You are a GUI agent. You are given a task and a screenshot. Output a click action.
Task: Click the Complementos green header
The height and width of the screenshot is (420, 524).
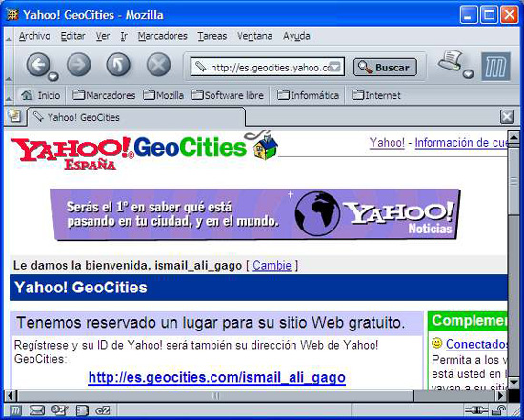(x=468, y=321)
